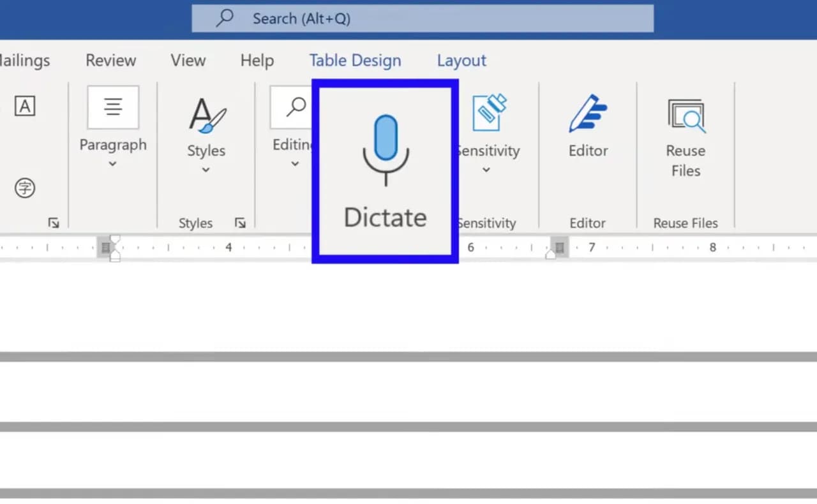Image resolution: width=817 pixels, height=504 pixels.
Task: Select the Sensitivity label icon
Action: click(489, 114)
